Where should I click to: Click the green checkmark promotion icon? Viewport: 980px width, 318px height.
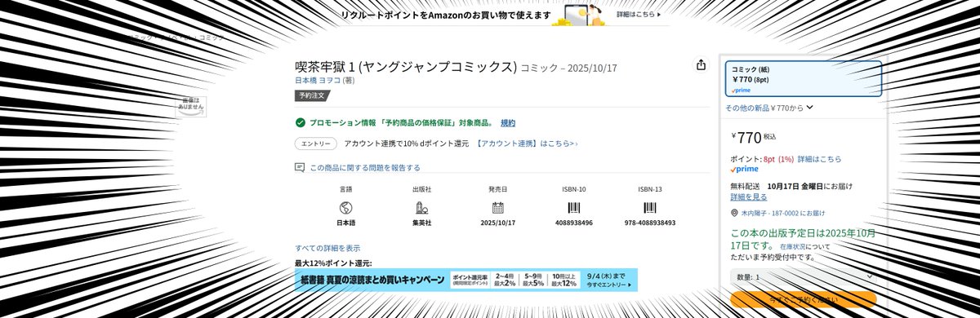[x=300, y=122]
